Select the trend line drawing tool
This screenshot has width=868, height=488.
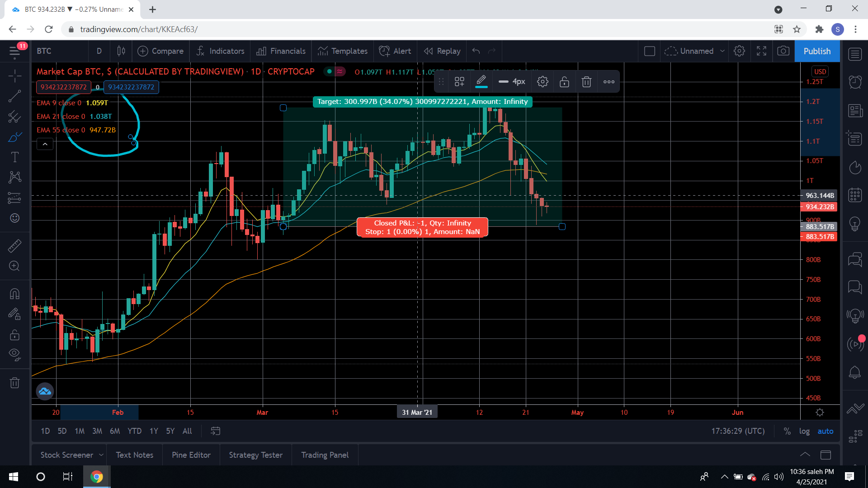pos(15,96)
